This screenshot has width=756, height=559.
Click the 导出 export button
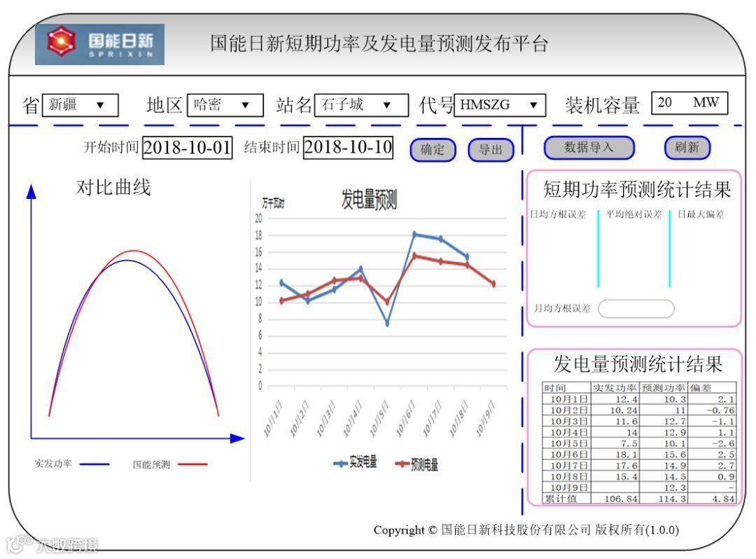pyautogui.click(x=491, y=149)
